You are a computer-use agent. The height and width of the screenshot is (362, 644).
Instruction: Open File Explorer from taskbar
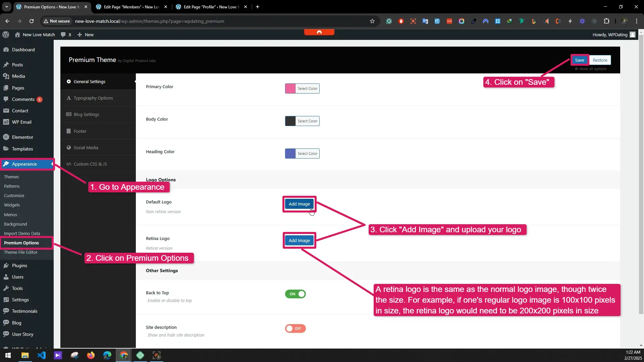click(25, 355)
